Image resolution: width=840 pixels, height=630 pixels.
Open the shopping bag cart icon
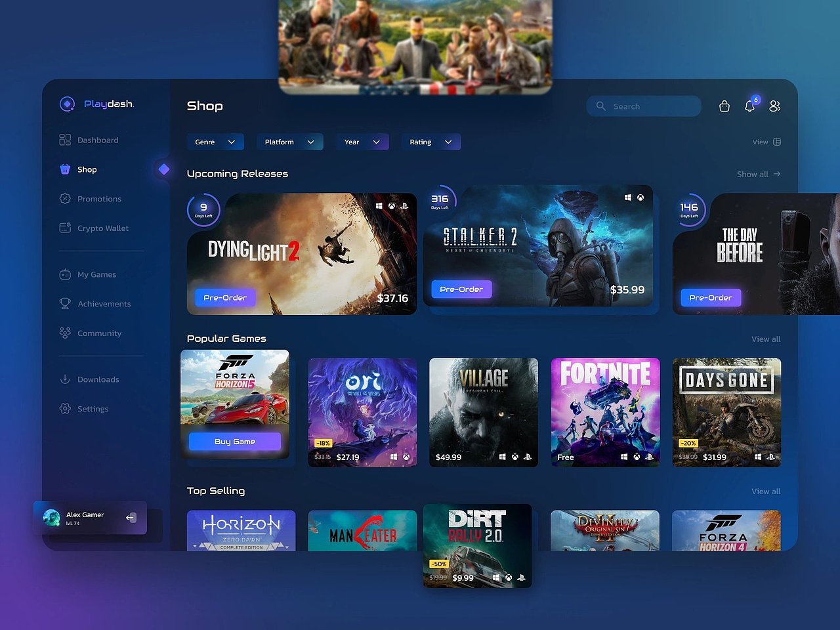coord(724,106)
